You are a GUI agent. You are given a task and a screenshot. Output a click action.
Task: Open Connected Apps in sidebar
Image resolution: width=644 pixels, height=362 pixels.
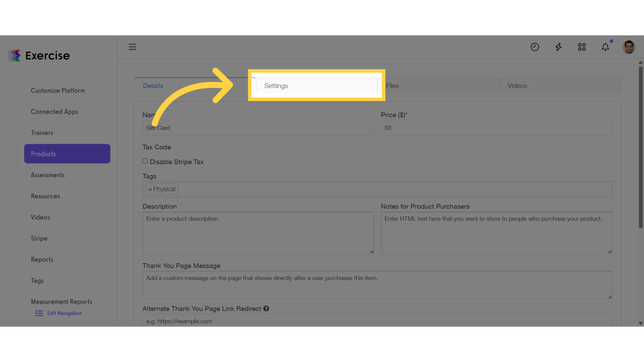[54, 112]
